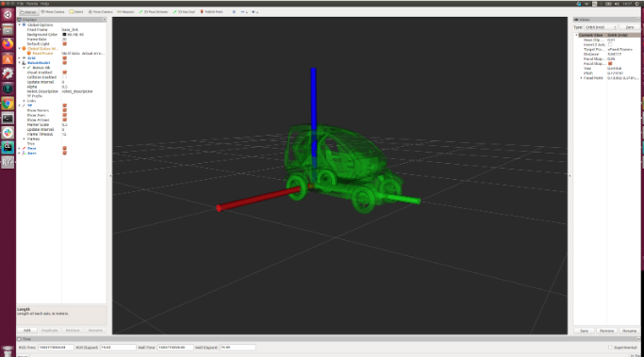The width and height of the screenshot is (644, 357).
Task: Click the Background Color swatch
Action: [64, 35]
